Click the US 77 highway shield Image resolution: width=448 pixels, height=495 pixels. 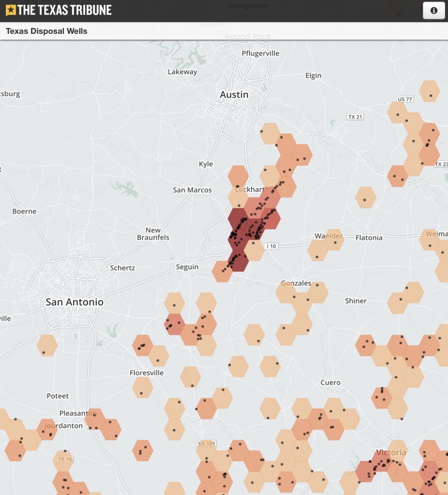tap(404, 99)
